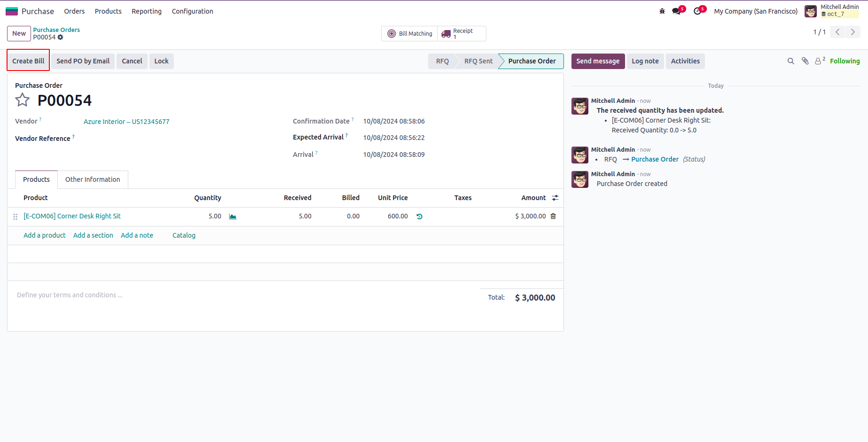Sort by the Product column header
Viewport: 868px width, 442px height.
(x=36, y=198)
